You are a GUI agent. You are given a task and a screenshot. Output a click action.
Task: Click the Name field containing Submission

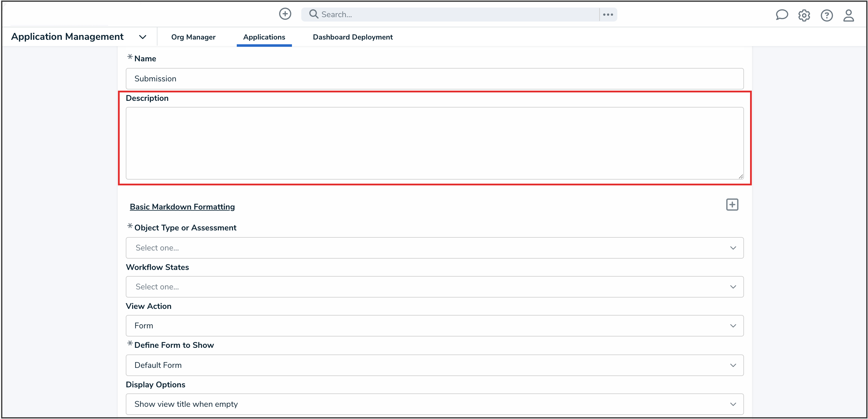[x=434, y=78]
